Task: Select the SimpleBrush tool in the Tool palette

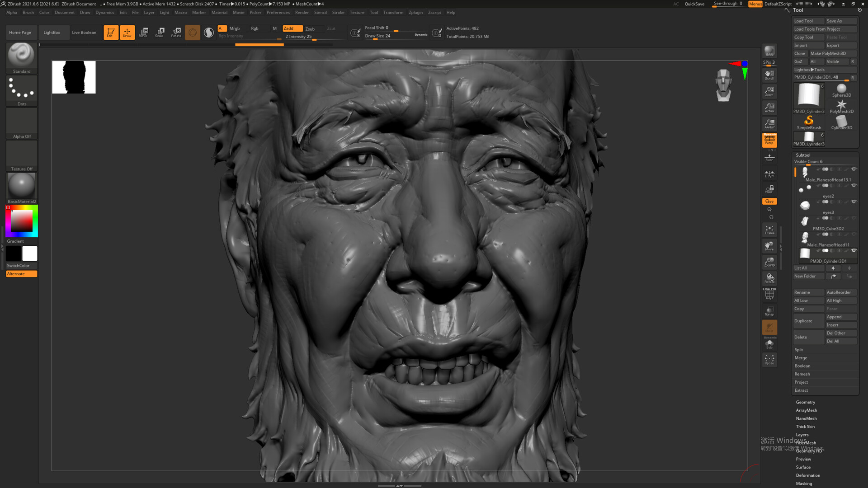Action: pos(809,121)
